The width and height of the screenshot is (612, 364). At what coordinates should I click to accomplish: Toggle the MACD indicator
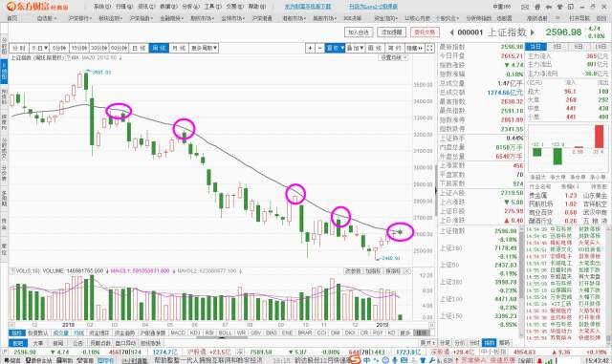coord(178,332)
